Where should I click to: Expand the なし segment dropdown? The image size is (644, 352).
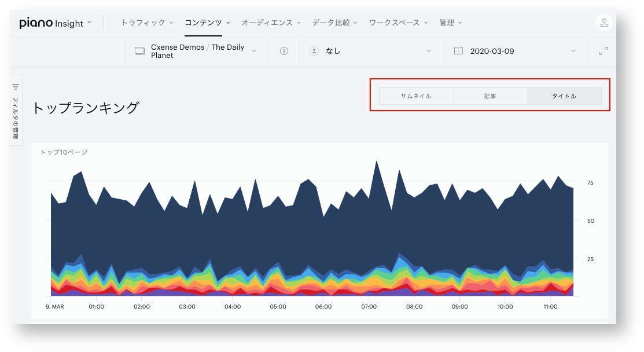pyautogui.click(x=371, y=51)
